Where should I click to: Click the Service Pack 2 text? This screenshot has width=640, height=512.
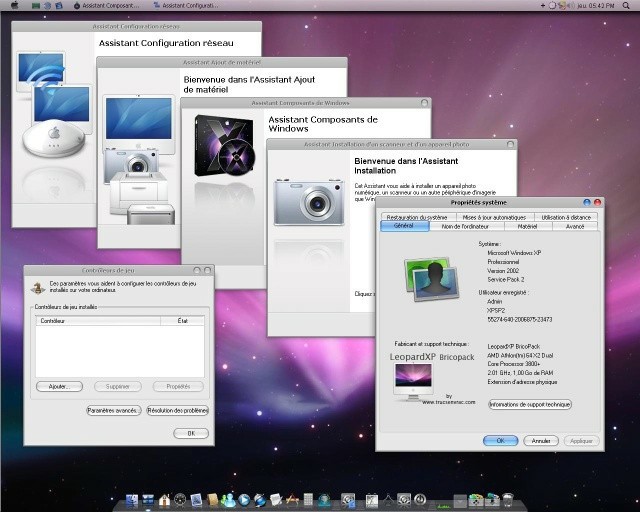click(x=506, y=280)
